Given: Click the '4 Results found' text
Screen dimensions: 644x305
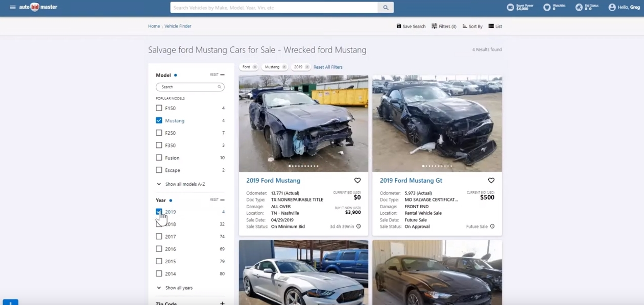Looking at the screenshot, I should tap(487, 49).
